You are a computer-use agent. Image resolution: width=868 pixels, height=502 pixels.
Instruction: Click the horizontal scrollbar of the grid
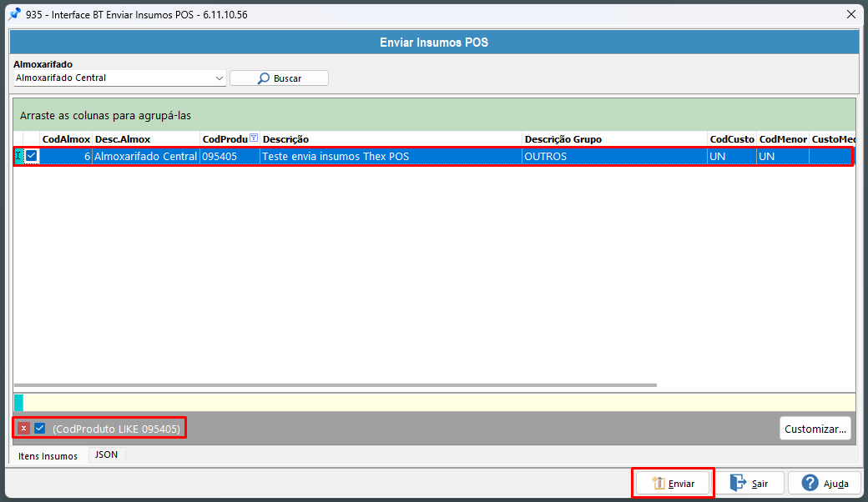tap(336, 384)
